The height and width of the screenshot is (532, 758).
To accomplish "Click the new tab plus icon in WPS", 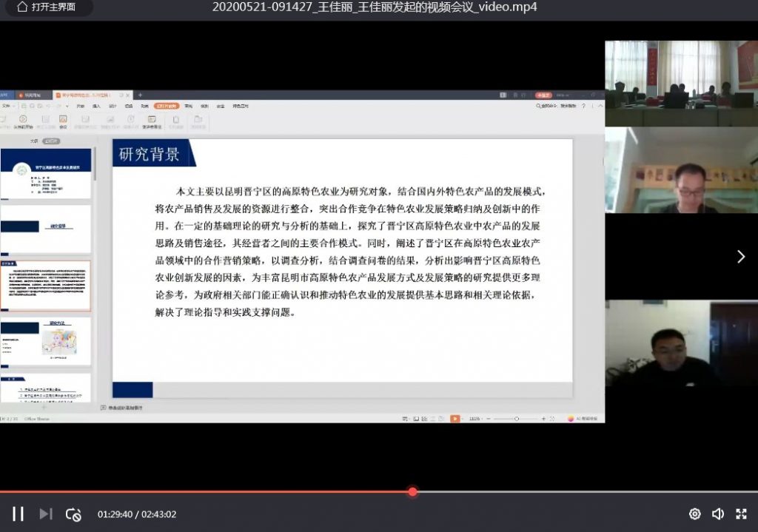I will (140, 95).
